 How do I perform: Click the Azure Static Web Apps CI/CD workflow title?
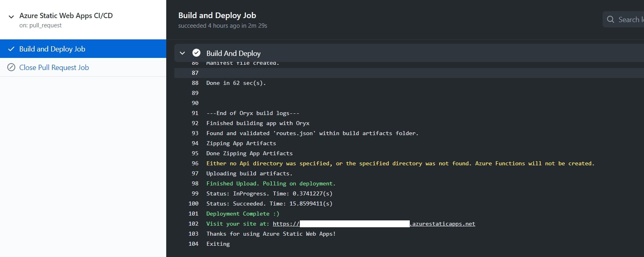(66, 16)
